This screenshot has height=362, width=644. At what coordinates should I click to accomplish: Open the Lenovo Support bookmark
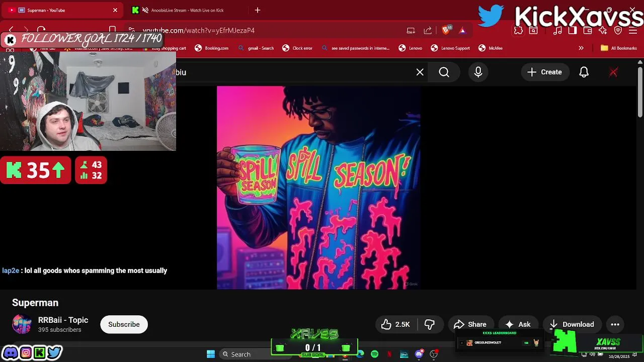coord(450,48)
